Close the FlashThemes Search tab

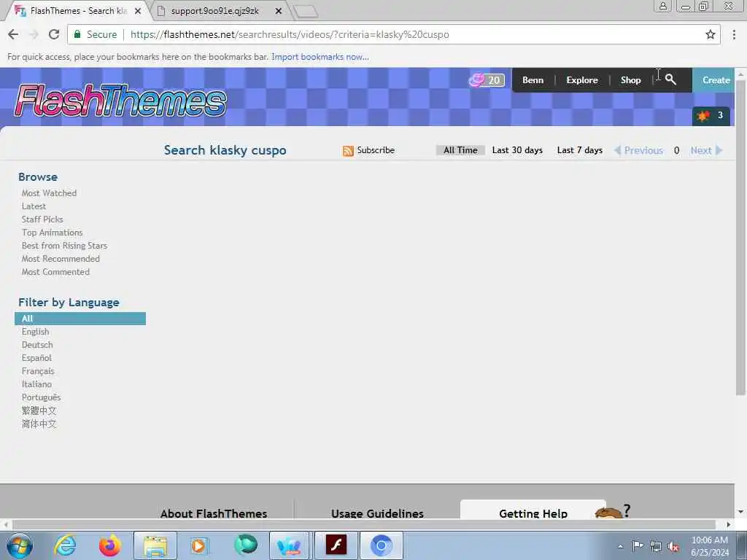138,10
